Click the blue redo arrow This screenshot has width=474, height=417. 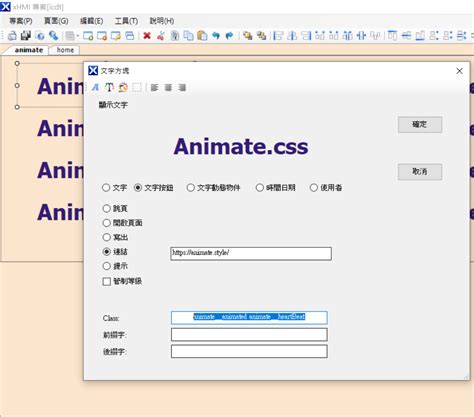(x=229, y=35)
